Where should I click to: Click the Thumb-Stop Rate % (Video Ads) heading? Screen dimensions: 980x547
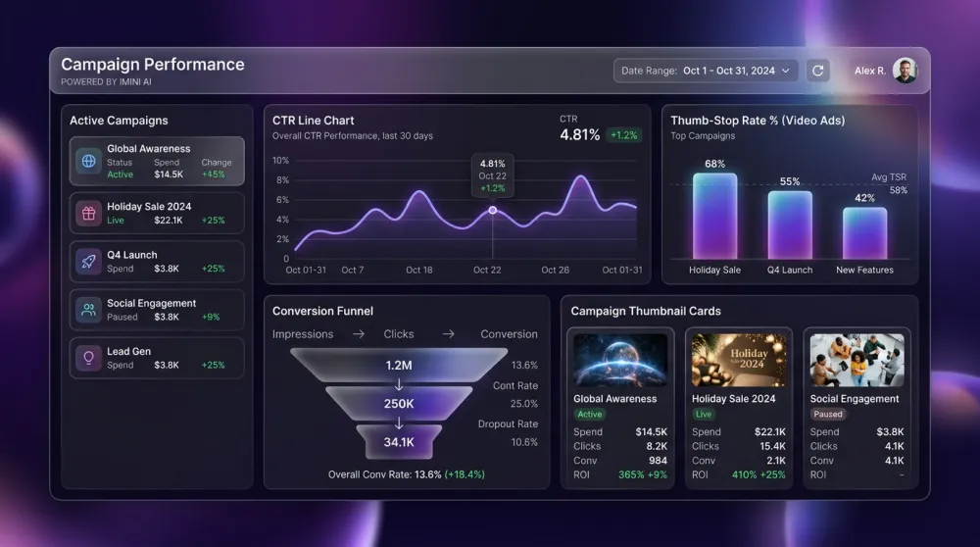pos(758,121)
